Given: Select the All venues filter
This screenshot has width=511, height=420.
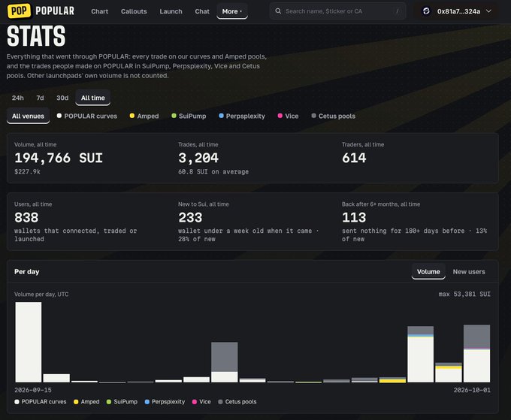Looking at the screenshot, I should pyautogui.click(x=28, y=116).
